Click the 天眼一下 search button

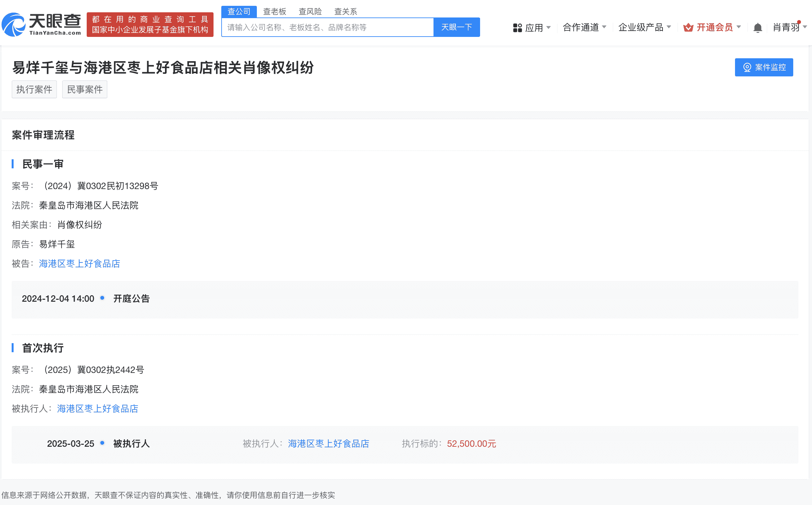click(x=456, y=27)
